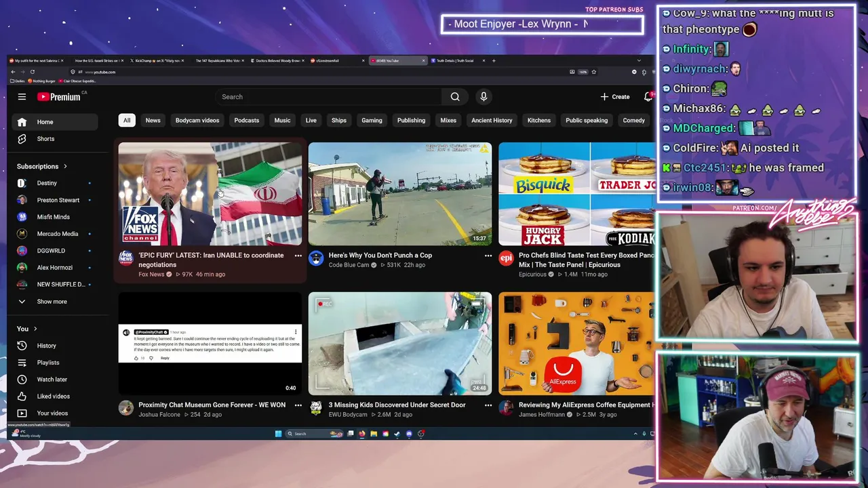868x488 pixels.
Task: Open Alex Hormozi subscription channel
Action: 56,268
